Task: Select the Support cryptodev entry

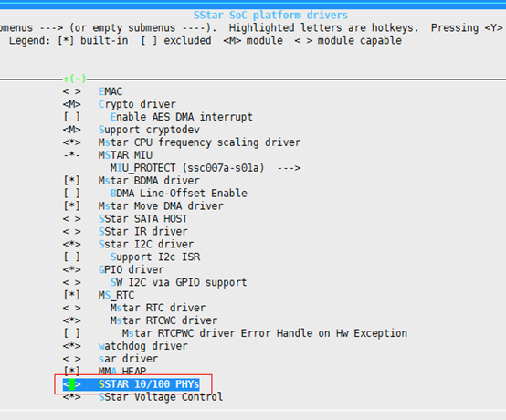Action: pos(149,130)
